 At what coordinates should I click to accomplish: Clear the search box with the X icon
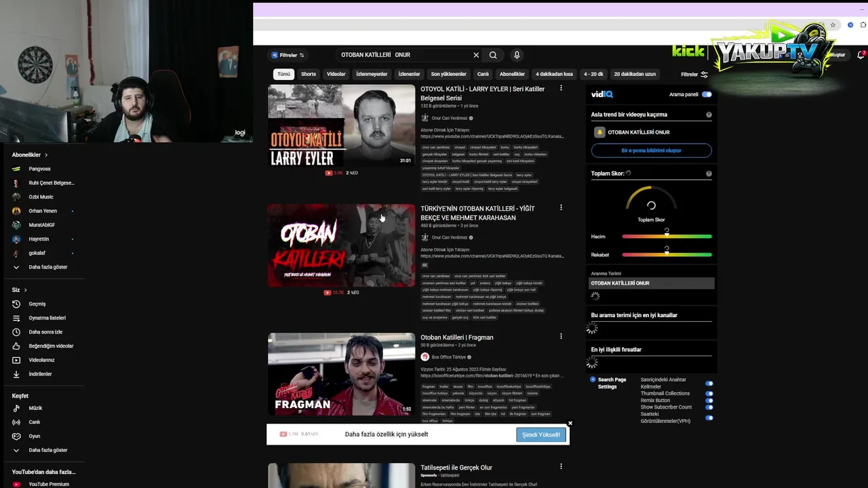476,55
